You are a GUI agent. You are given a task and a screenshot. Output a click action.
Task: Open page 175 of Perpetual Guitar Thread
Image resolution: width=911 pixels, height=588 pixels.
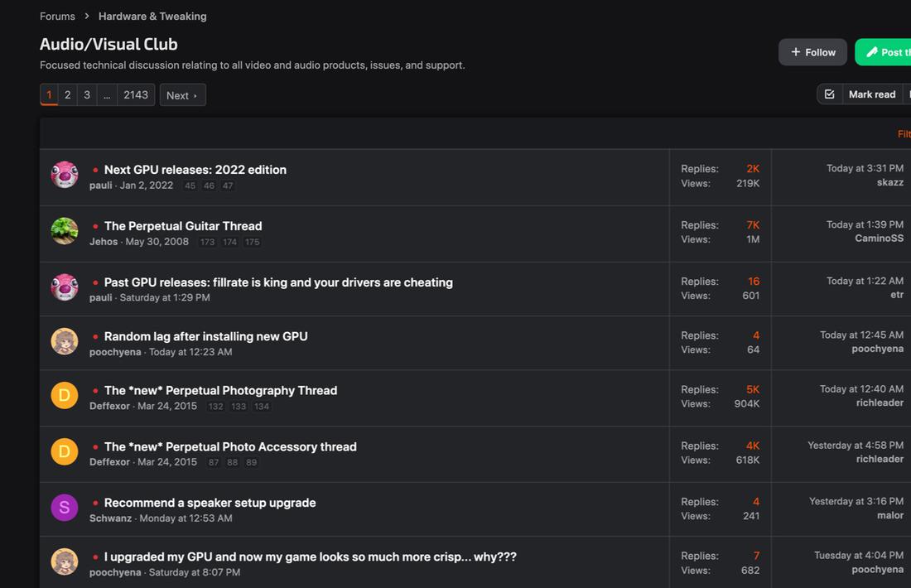(x=253, y=243)
